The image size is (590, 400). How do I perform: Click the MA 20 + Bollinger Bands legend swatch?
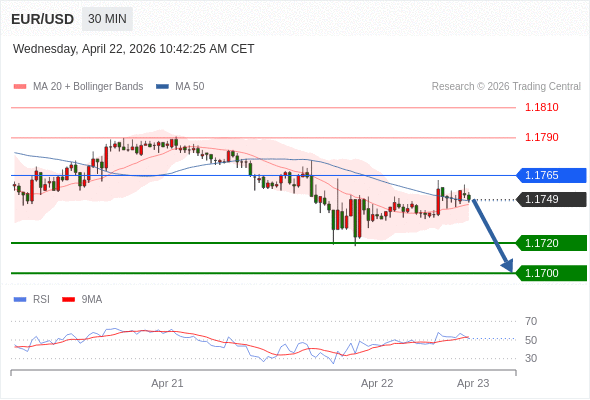point(20,87)
